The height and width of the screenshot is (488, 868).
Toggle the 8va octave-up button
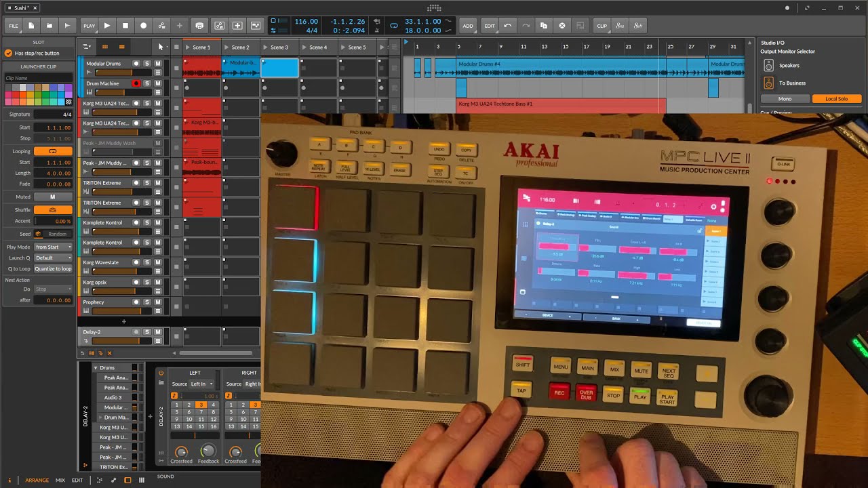point(620,26)
